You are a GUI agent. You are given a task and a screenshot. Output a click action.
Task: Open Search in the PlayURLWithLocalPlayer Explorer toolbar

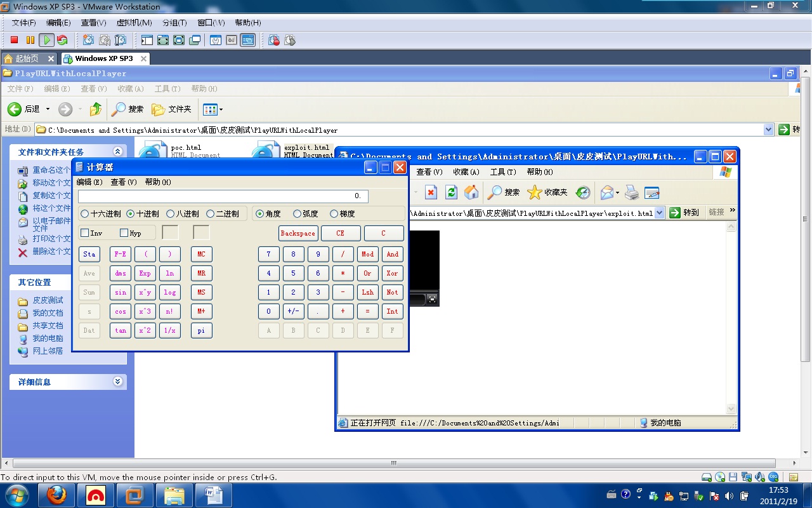click(128, 109)
